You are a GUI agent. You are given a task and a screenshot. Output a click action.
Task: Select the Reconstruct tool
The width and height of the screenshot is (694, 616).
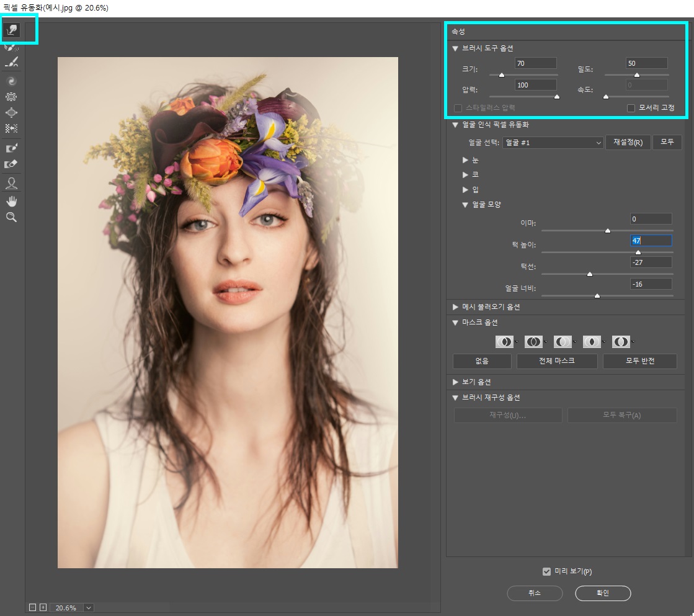point(12,47)
